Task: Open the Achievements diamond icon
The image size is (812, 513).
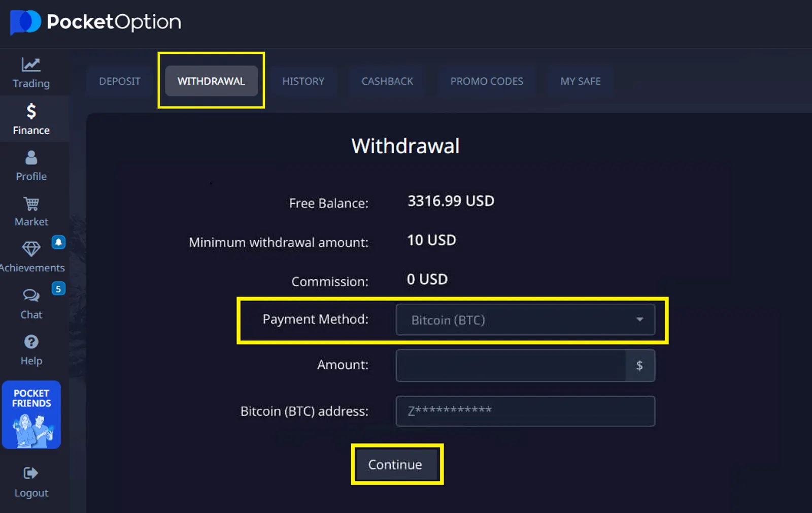Action: coord(31,249)
